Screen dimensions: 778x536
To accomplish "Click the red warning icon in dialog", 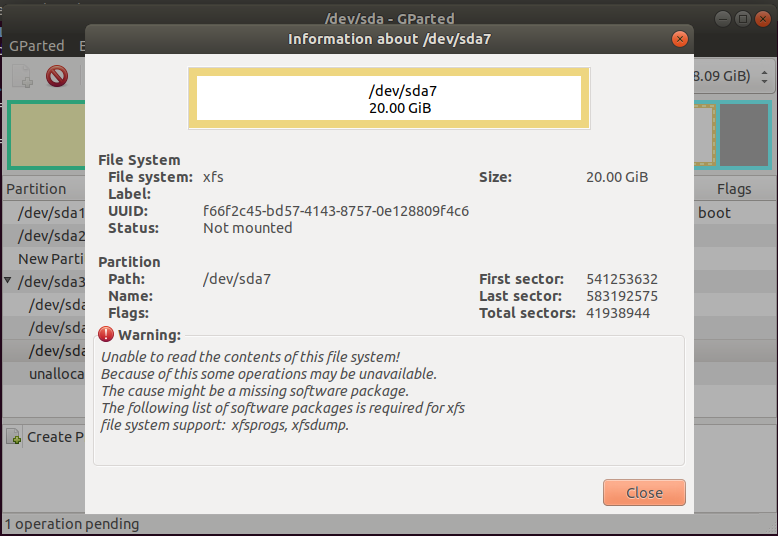I will (x=106, y=334).
